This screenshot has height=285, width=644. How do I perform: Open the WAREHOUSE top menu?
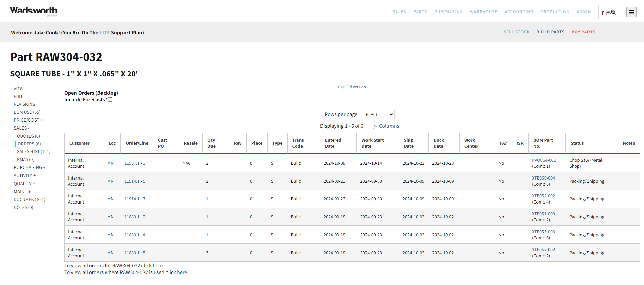pyautogui.click(x=483, y=12)
